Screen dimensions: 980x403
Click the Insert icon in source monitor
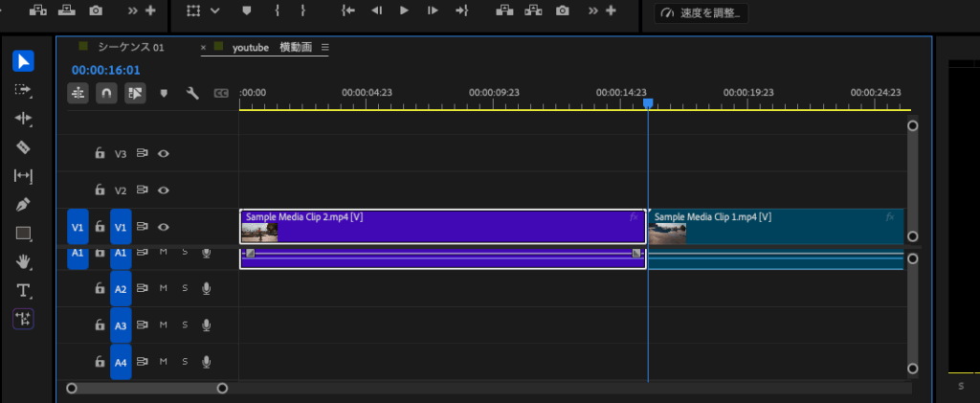point(38,11)
